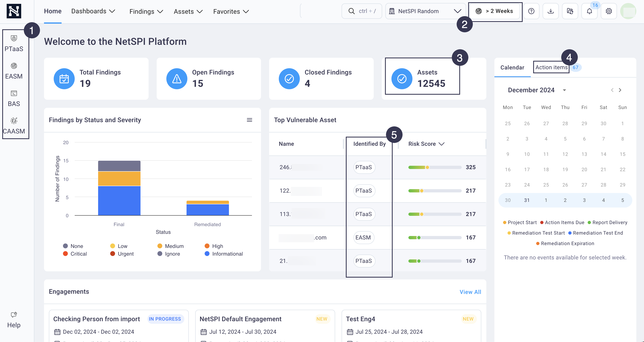Toggle the Low legend item
Screen dimensions: 644x342
tap(119, 246)
